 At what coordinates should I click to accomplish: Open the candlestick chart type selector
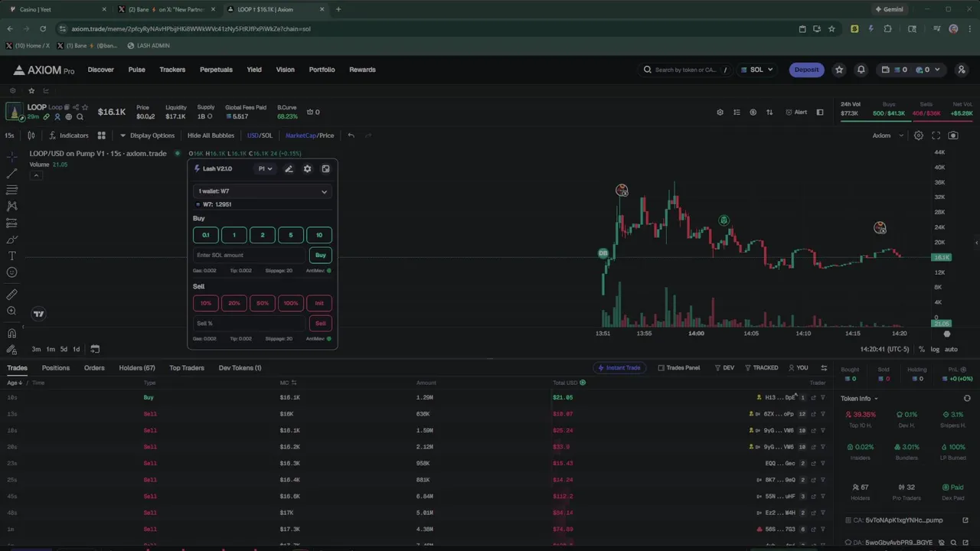point(31,135)
